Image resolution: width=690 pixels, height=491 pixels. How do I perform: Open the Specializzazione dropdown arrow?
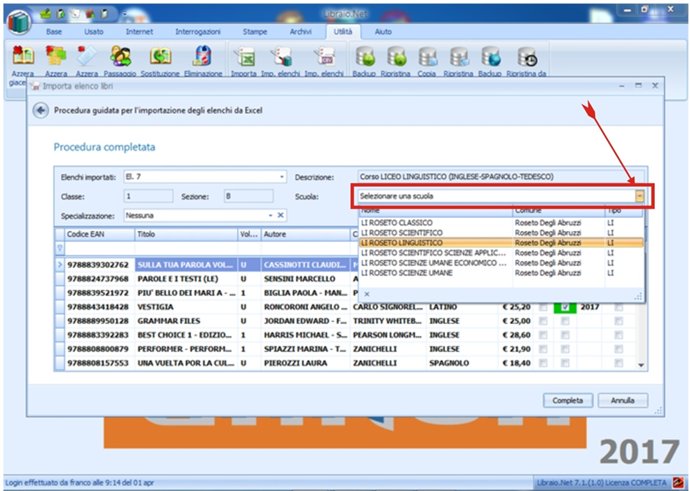click(271, 216)
